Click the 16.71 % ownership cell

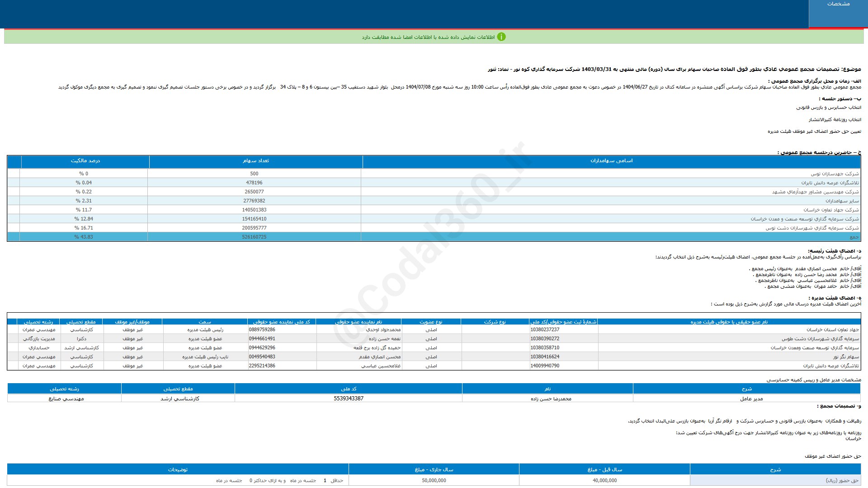pos(84,228)
